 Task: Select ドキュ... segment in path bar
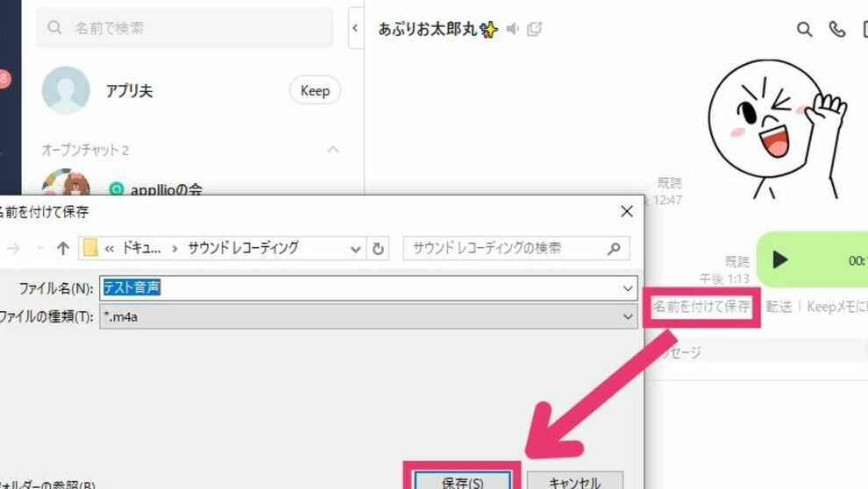(141, 248)
